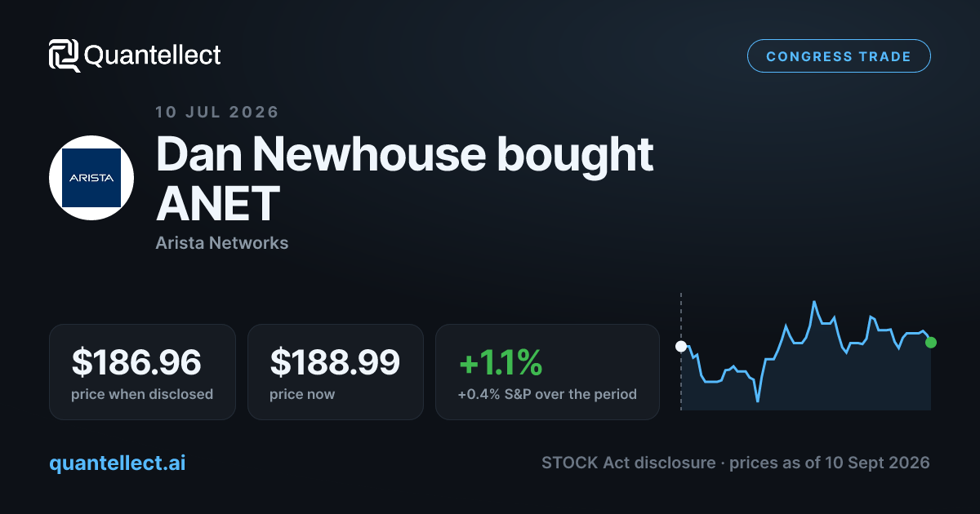Image resolution: width=980 pixels, height=514 pixels.
Task: Click the Dan Newhouse bought ANET headline
Action: [x=405, y=178]
